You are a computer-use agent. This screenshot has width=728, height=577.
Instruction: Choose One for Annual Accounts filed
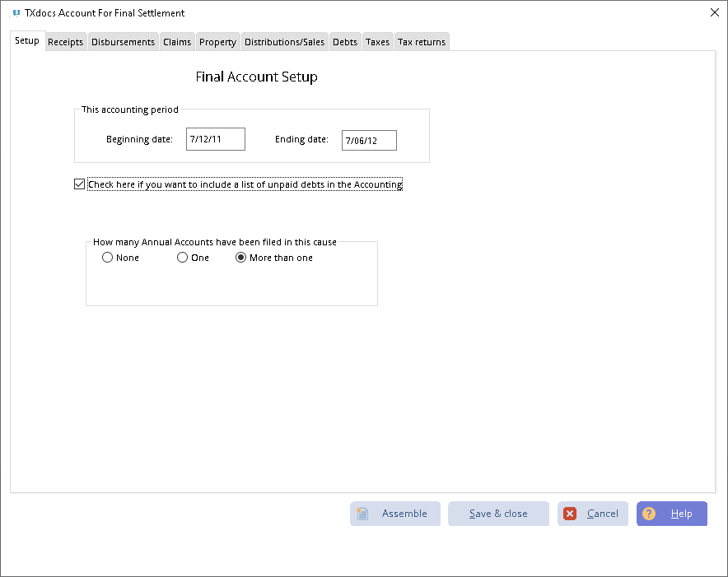[181, 257]
